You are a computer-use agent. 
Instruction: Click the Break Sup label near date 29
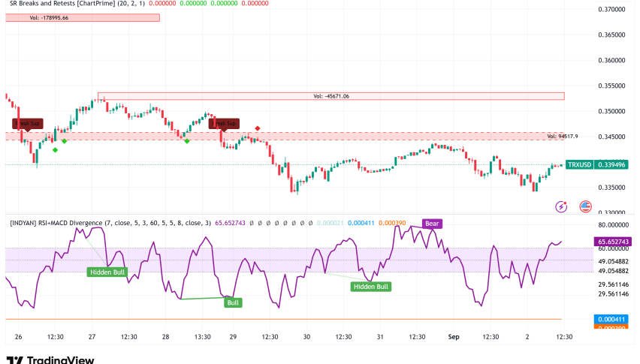click(x=224, y=124)
